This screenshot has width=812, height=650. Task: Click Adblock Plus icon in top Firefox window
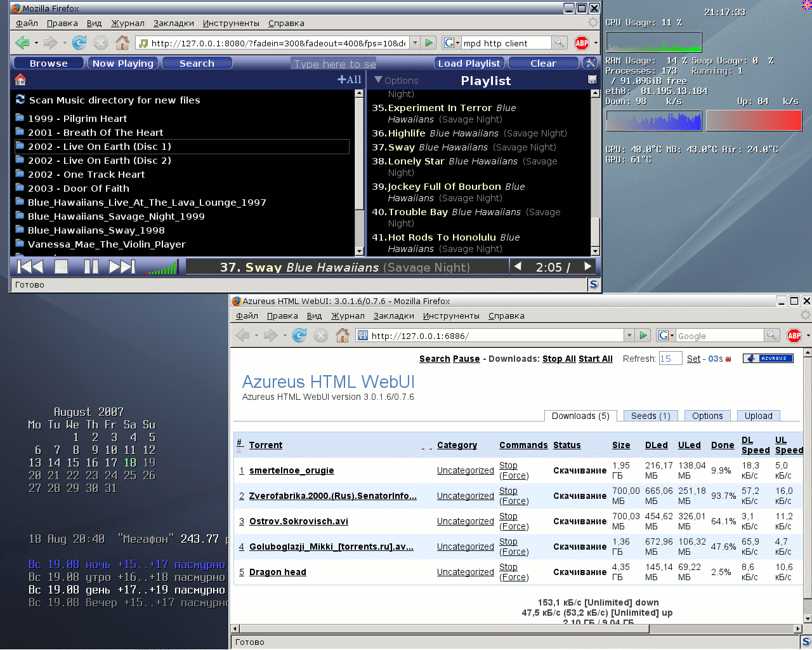(581, 43)
